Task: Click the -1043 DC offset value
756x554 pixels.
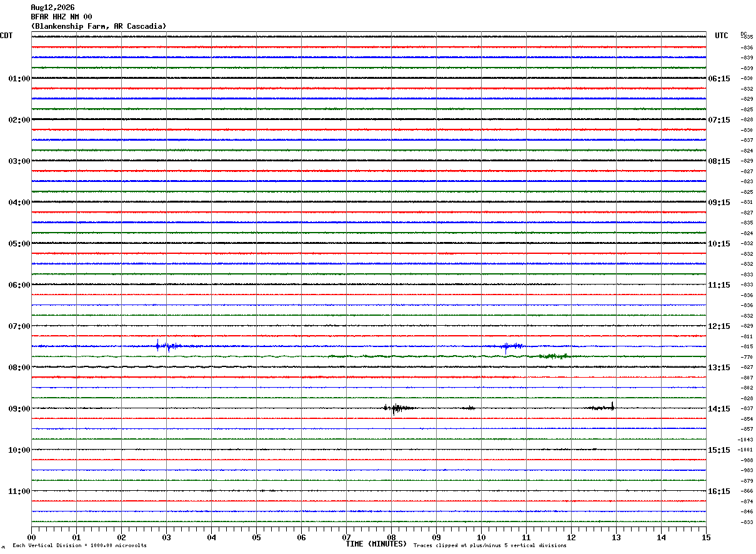Action: 745,440
